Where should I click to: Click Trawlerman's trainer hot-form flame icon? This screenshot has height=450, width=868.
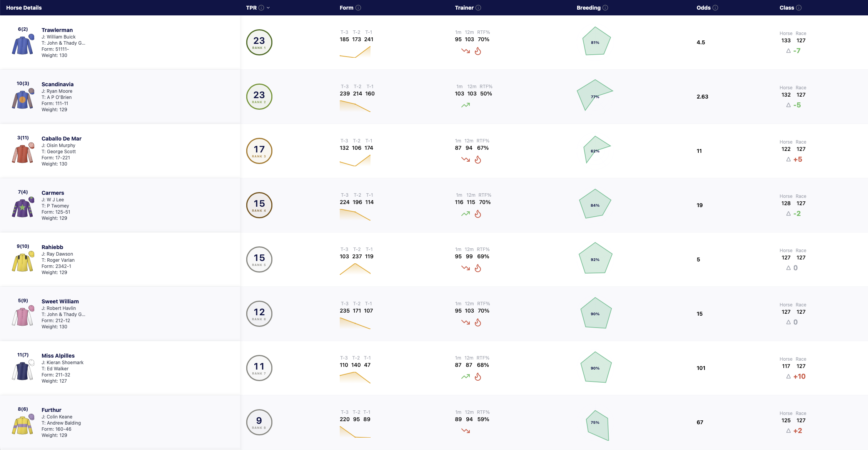pos(478,51)
